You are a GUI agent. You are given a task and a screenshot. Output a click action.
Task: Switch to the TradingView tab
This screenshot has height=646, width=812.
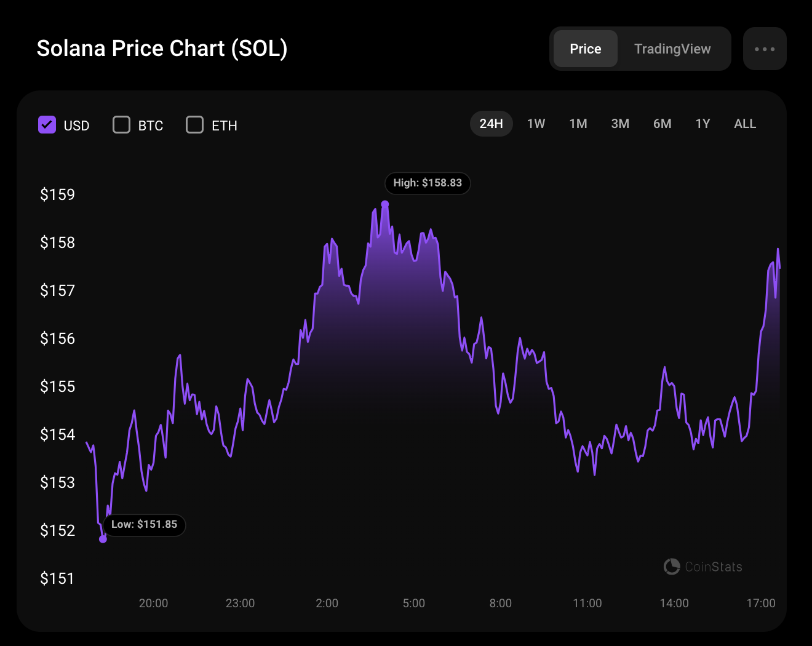pos(672,49)
